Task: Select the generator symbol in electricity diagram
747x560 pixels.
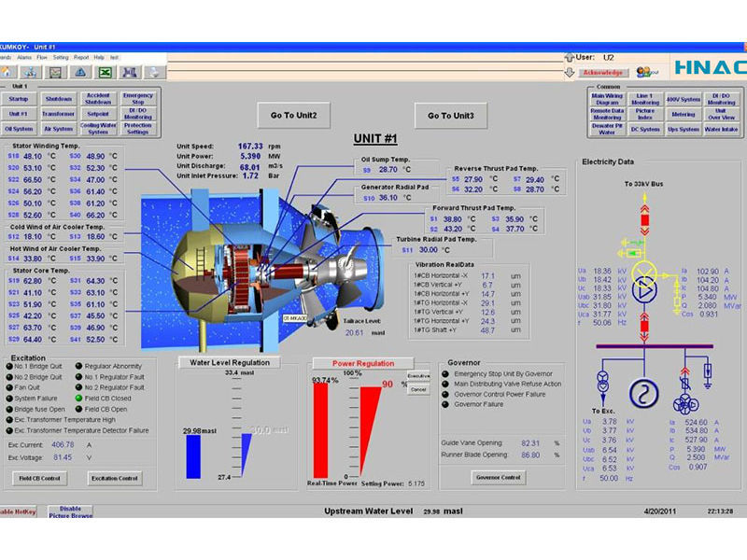Action: pos(643,393)
